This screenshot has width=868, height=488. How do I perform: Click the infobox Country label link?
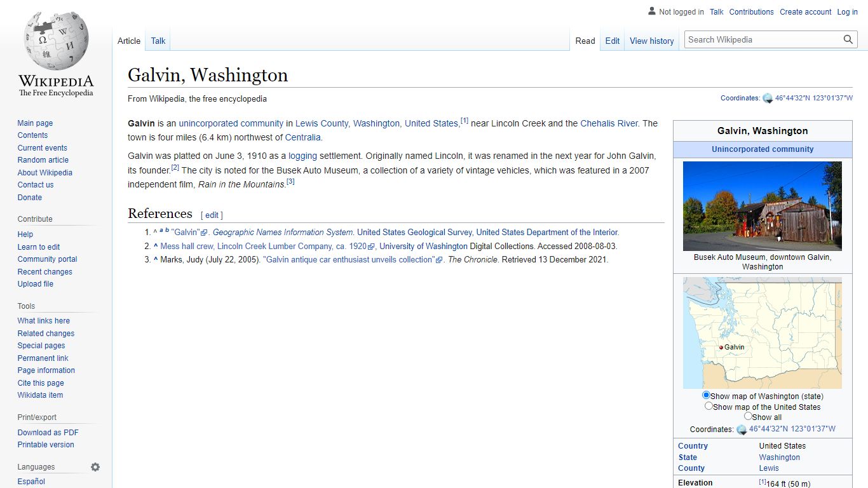pyautogui.click(x=693, y=446)
